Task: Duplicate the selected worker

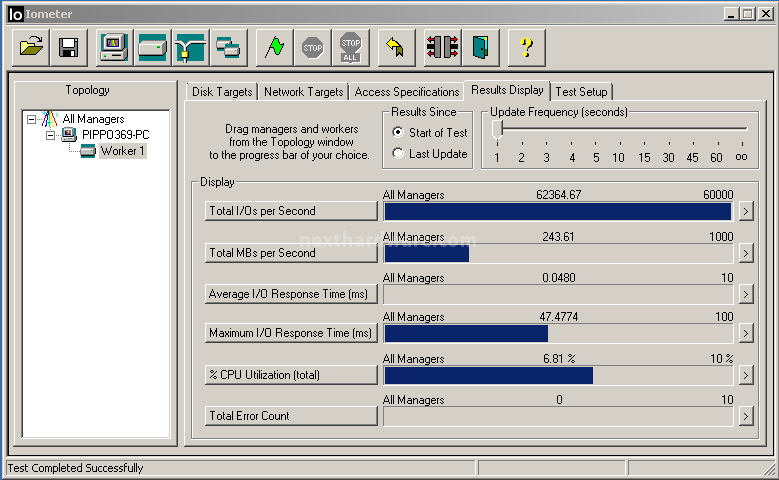Action: [x=229, y=48]
